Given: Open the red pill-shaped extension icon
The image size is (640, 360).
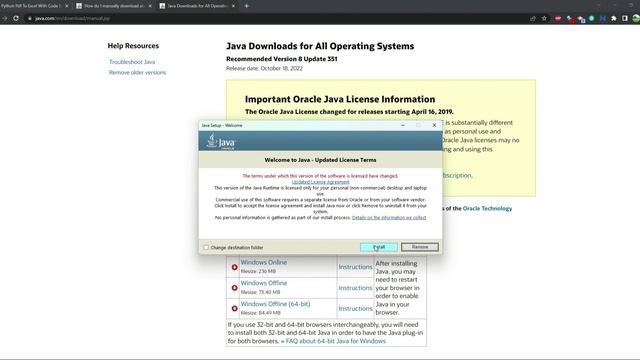Looking at the screenshot, I should coord(558,18).
